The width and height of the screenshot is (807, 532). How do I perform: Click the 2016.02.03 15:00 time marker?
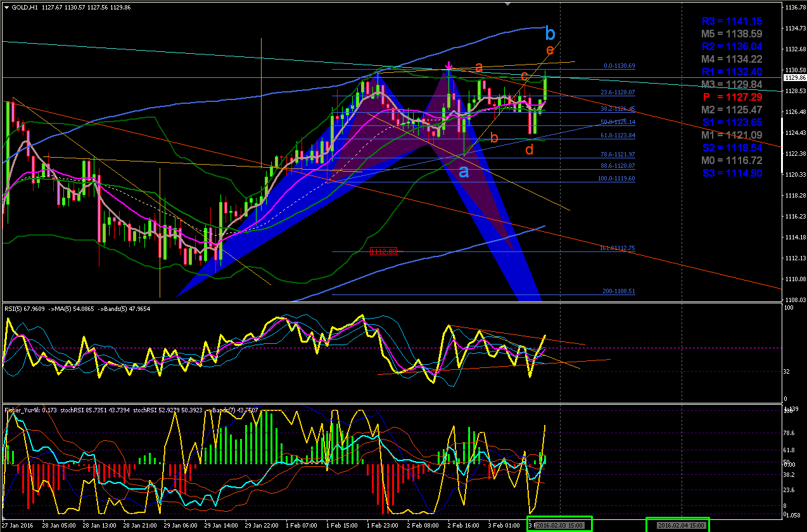(x=560, y=525)
